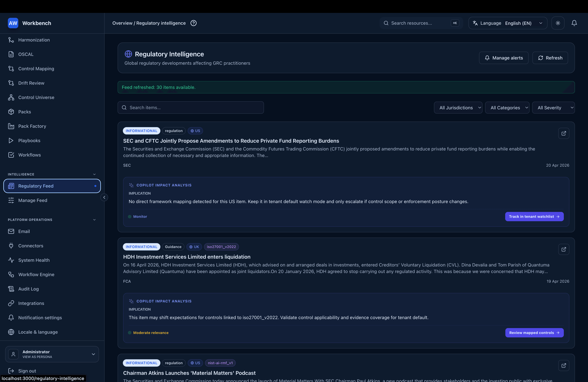Click the Sign out arrow icon
Image resolution: width=588 pixels, height=382 pixels.
11,371
